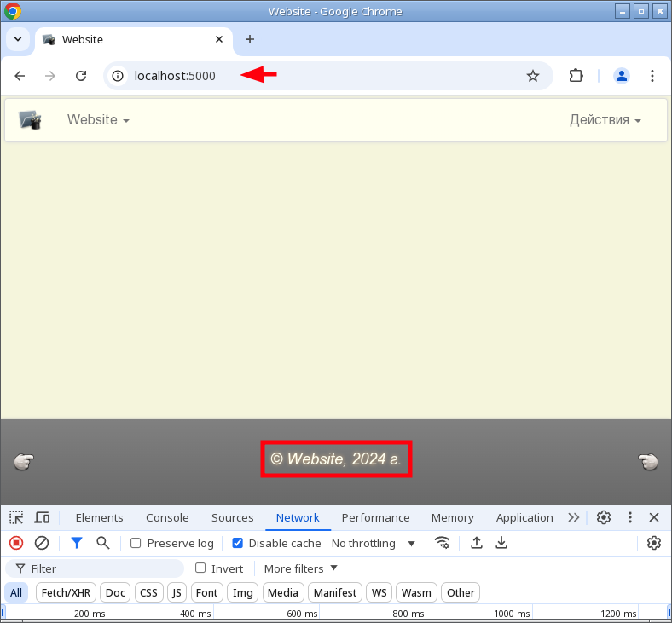
Task: Filter requests by Fetch/XHR
Action: tap(66, 592)
